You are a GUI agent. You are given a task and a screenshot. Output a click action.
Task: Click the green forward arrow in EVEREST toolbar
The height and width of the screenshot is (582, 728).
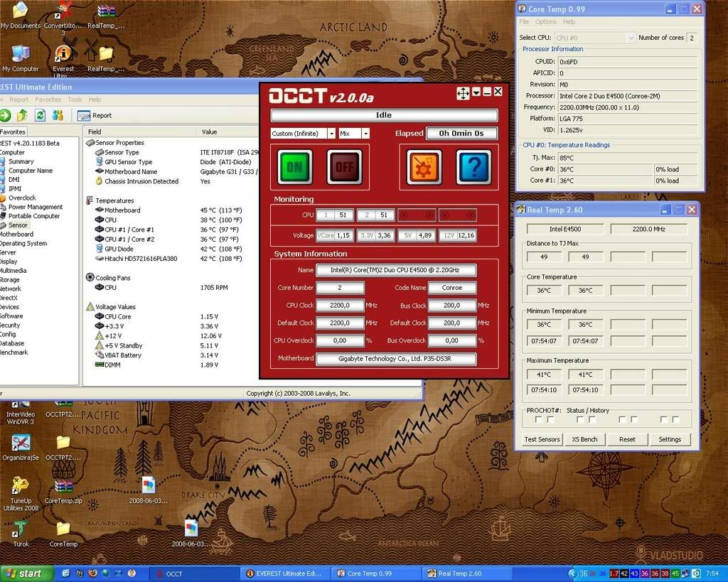pos(5,115)
